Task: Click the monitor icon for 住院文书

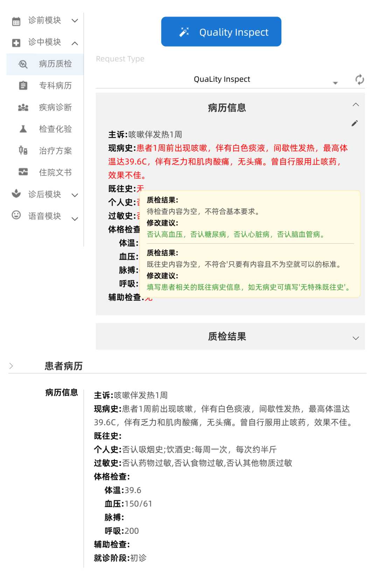Action: [23, 172]
